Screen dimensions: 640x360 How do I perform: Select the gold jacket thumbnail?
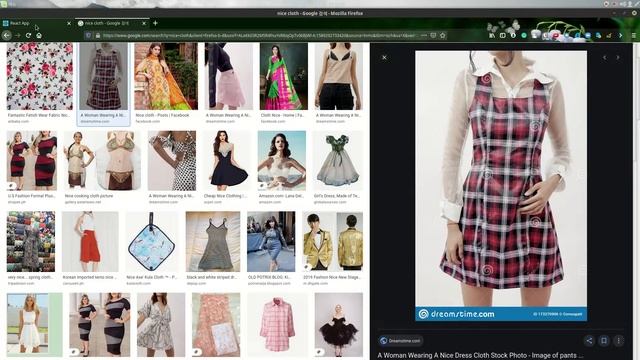pos(332,241)
